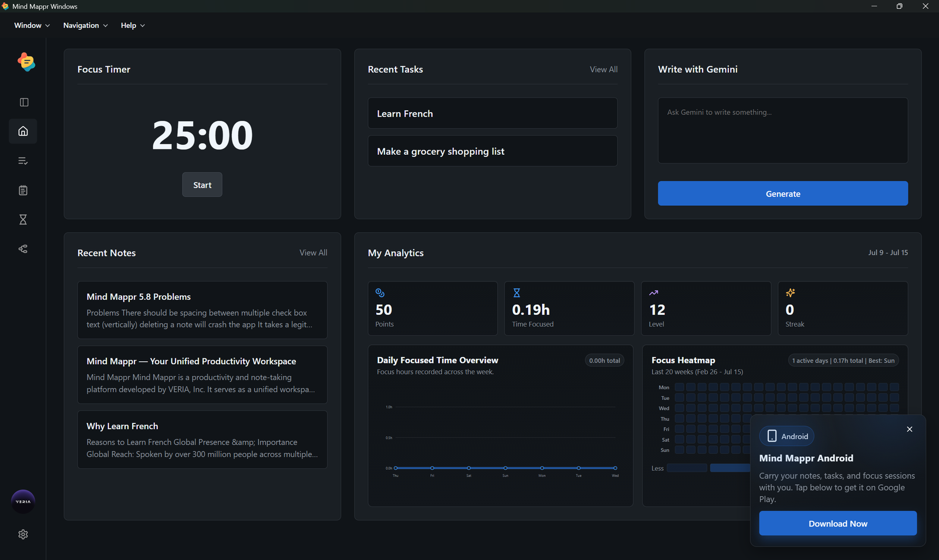The width and height of the screenshot is (939, 560).
Task: Click the 50 Points stat value
Action: 384,310
